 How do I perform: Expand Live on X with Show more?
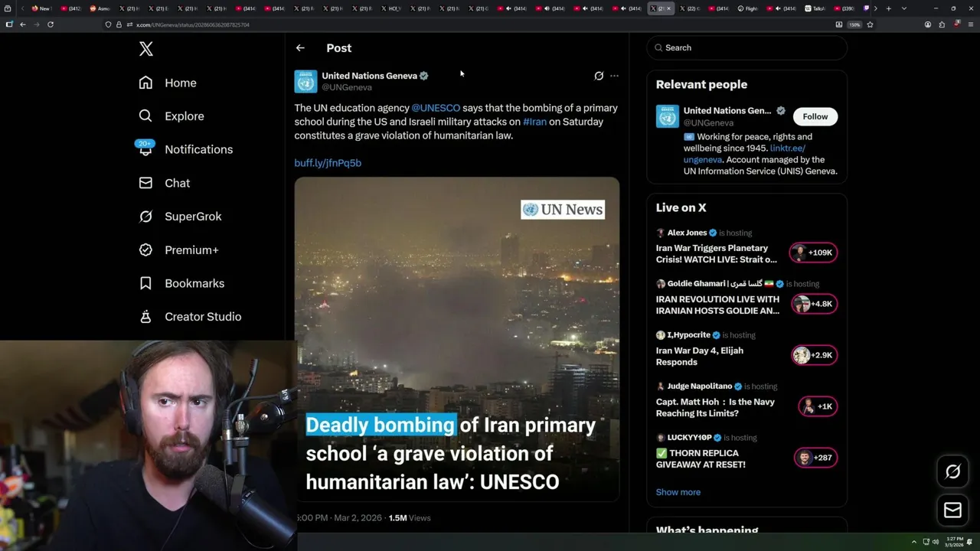678,492
